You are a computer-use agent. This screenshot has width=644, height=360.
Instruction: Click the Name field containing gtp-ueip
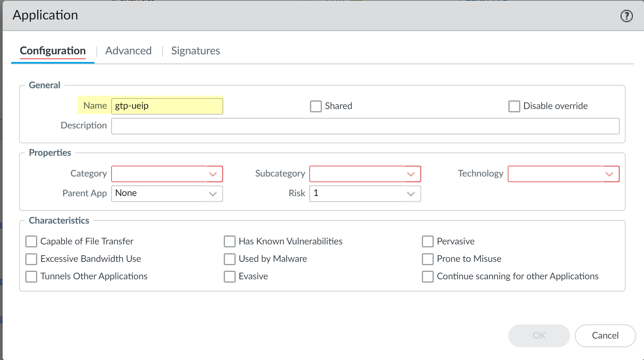(x=167, y=106)
